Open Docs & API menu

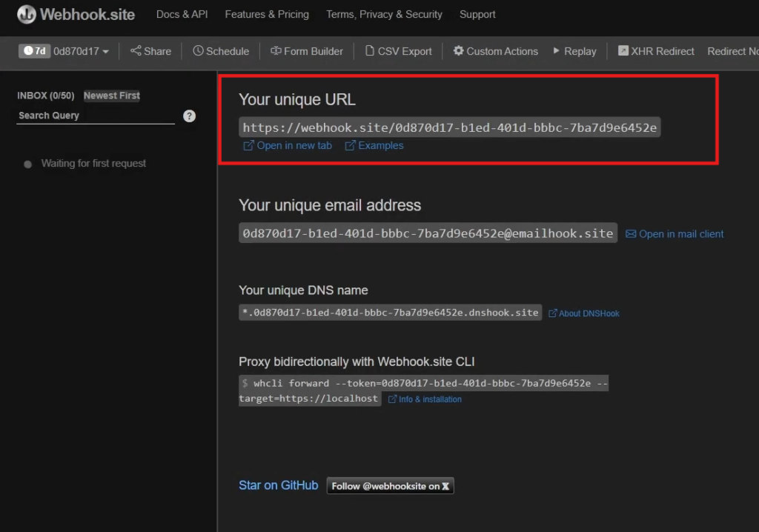(x=182, y=14)
